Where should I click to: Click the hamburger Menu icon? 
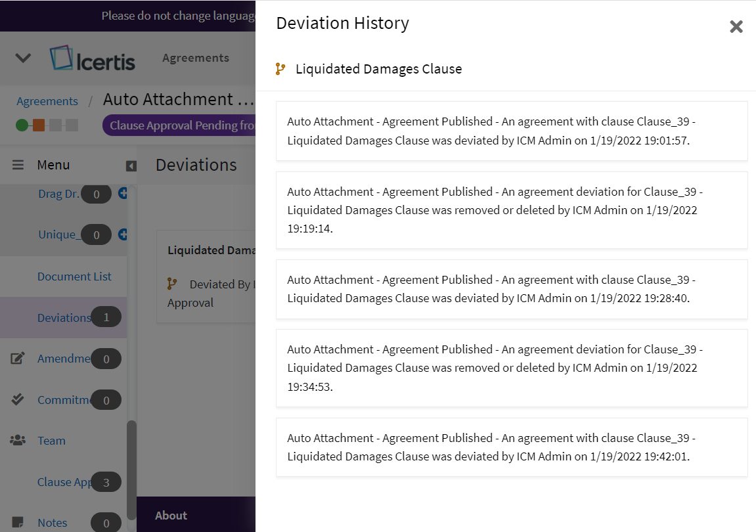point(18,165)
